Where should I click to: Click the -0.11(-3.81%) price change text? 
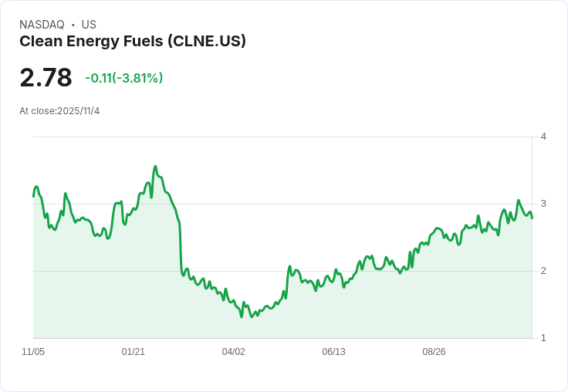[124, 78]
